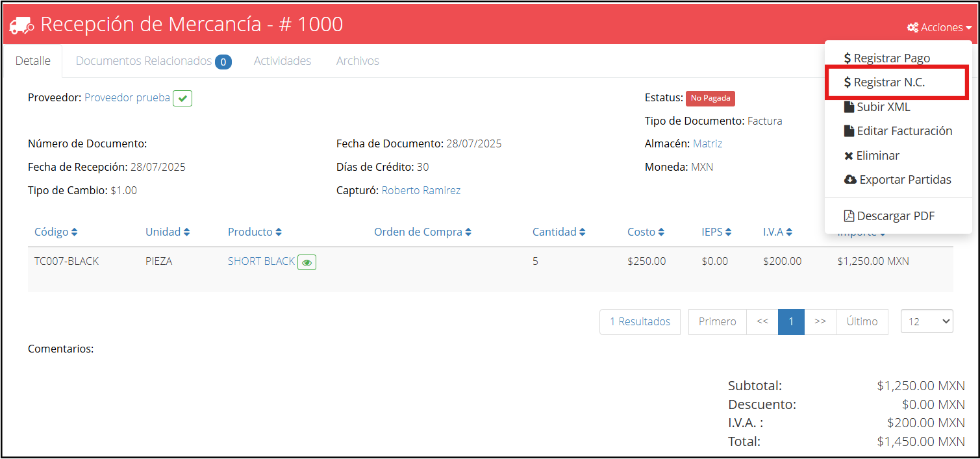
Task: Click the Descuento $0.00 MXN value
Action: (933, 404)
